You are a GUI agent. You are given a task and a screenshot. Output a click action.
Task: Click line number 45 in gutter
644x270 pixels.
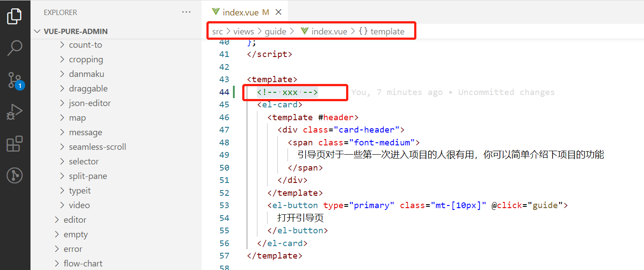pyautogui.click(x=224, y=104)
